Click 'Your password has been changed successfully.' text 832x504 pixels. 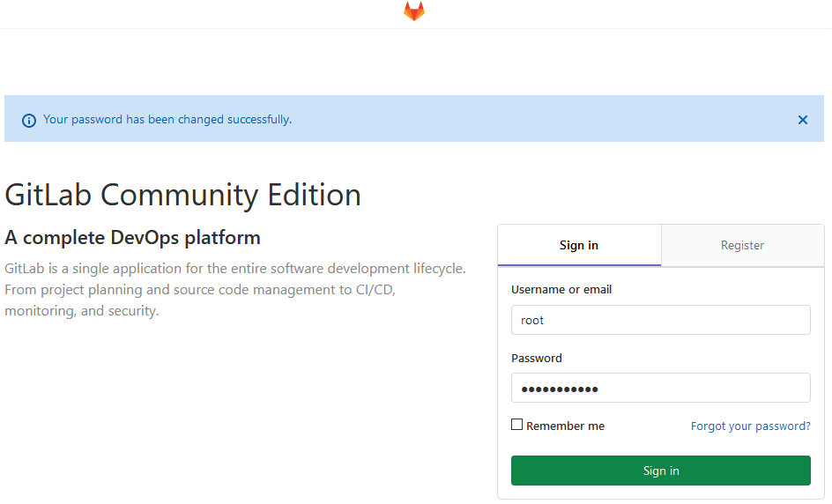point(167,119)
